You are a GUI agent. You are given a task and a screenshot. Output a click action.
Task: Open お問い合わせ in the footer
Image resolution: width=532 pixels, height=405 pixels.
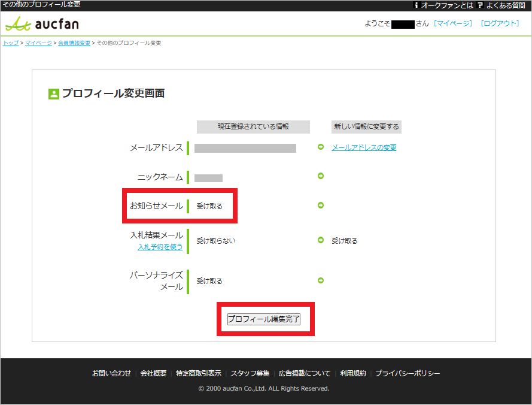click(111, 373)
